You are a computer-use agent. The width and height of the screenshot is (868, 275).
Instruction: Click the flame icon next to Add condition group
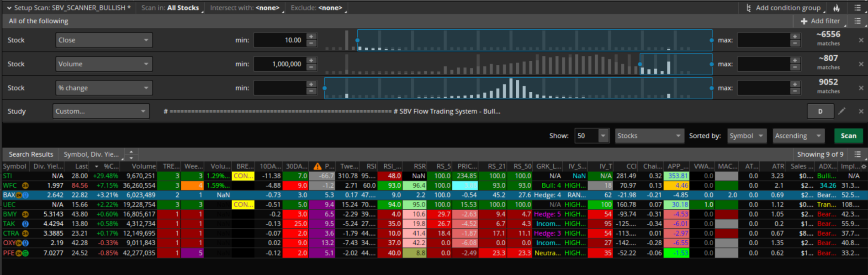coord(836,8)
